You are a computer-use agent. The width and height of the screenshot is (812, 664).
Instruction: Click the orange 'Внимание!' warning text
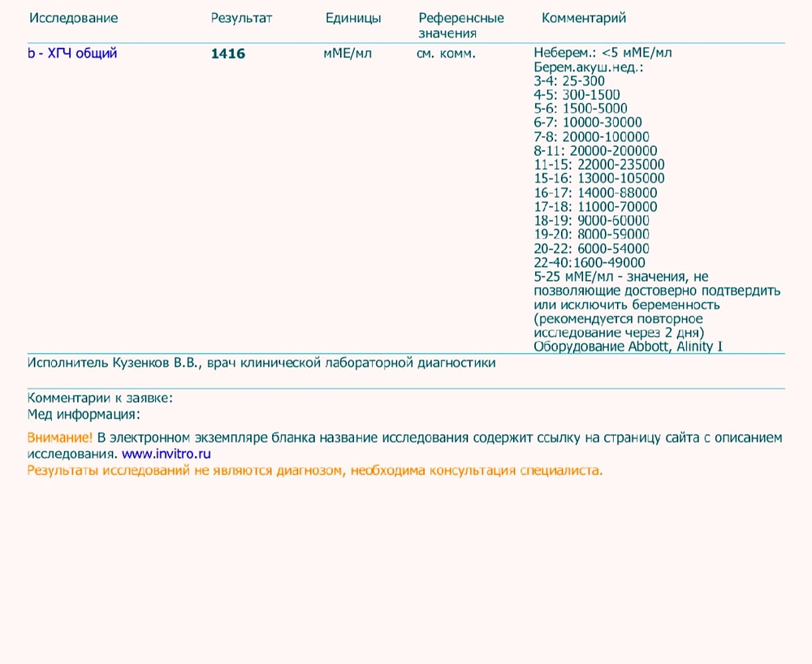coord(60,438)
